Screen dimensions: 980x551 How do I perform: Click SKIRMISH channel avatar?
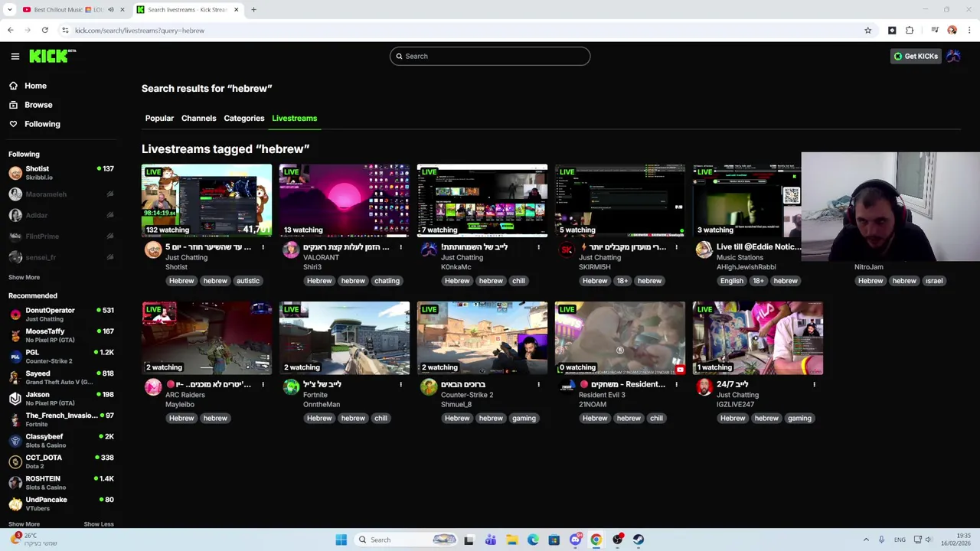click(567, 249)
